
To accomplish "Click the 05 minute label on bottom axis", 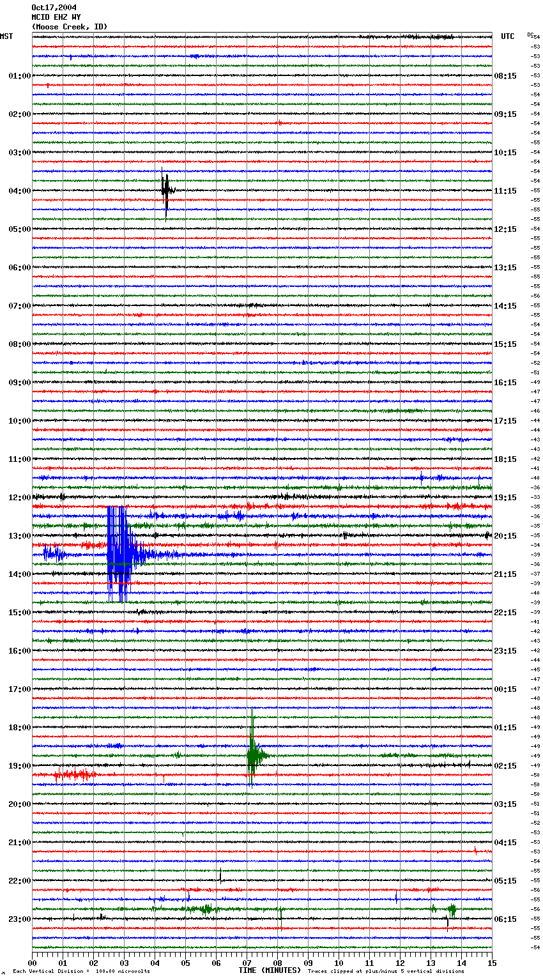I will click(185, 963).
